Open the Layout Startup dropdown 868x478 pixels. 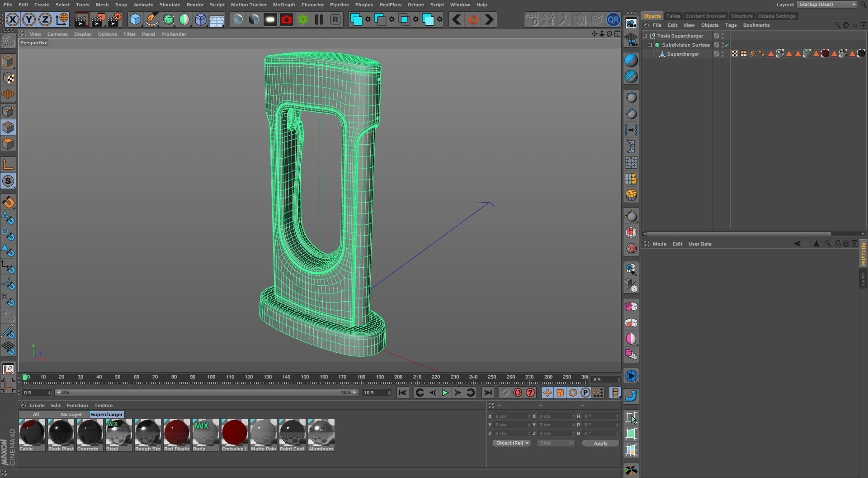click(x=827, y=5)
